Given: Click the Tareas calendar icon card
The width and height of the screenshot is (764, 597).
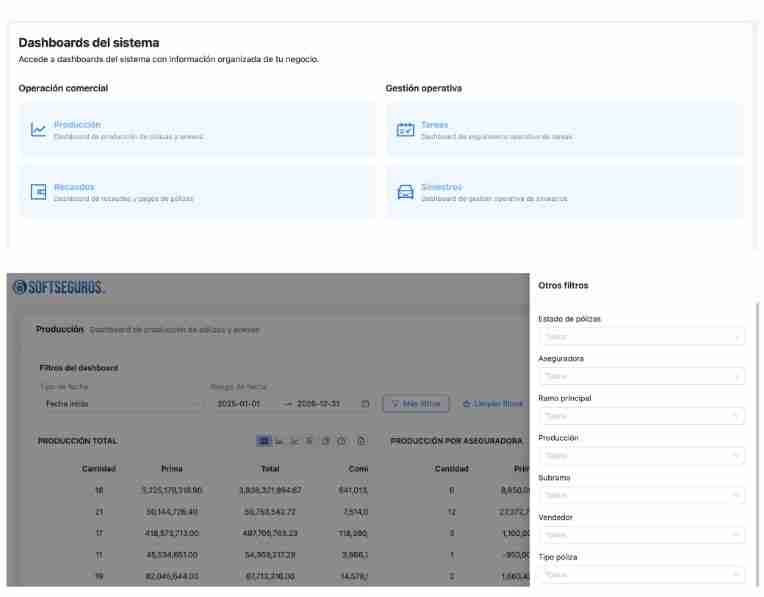Looking at the screenshot, I should click(x=405, y=130).
